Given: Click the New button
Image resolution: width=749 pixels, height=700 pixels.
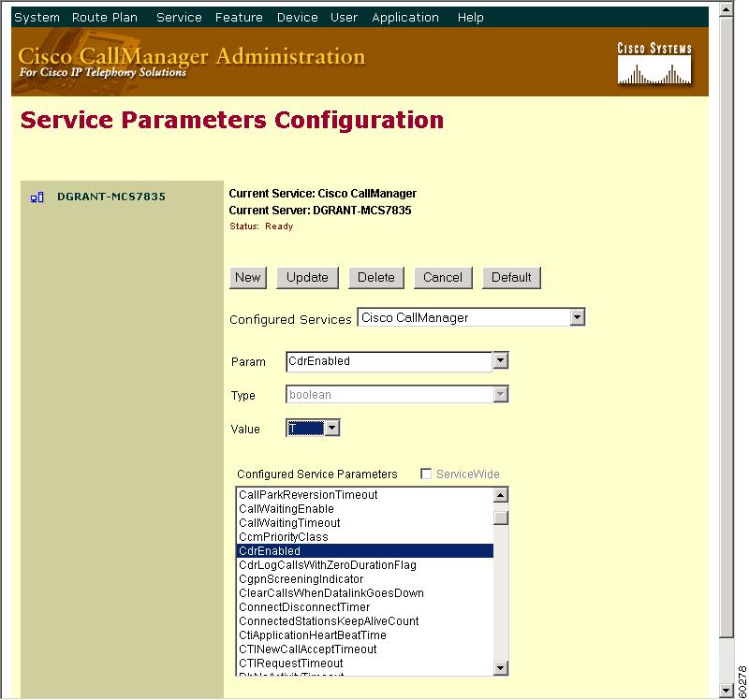Looking at the screenshot, I should 248,277.
